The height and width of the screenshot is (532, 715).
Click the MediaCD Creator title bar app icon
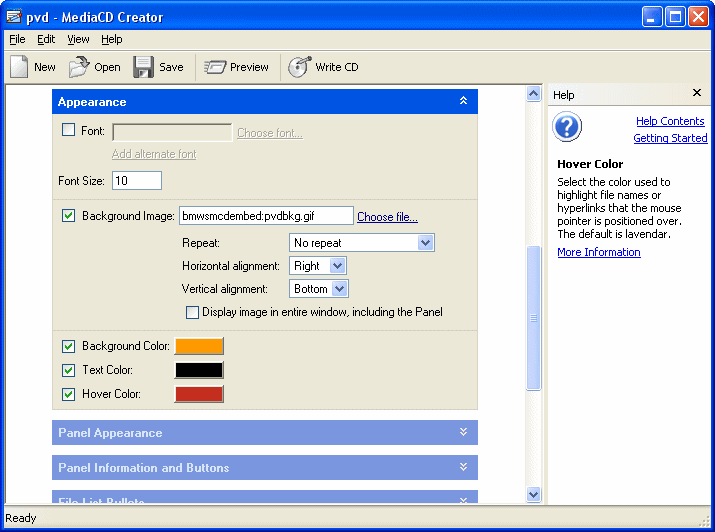coord(14,17)
